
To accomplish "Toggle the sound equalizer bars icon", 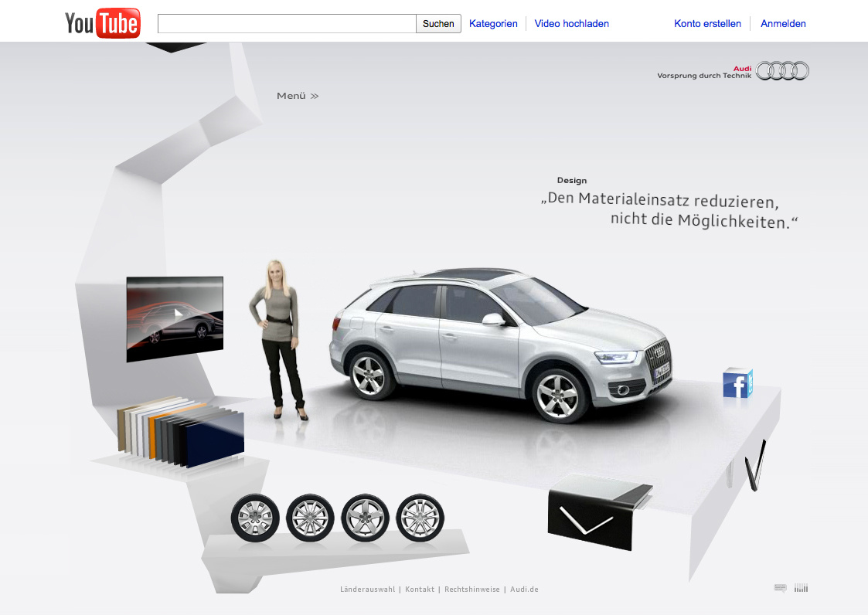I will (x=801, y=588).
